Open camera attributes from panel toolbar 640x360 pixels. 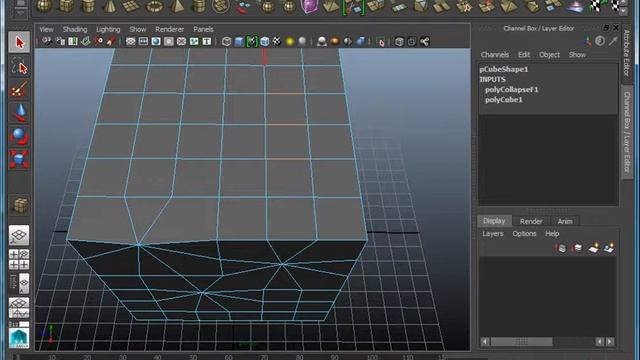(x=60, y=41)
